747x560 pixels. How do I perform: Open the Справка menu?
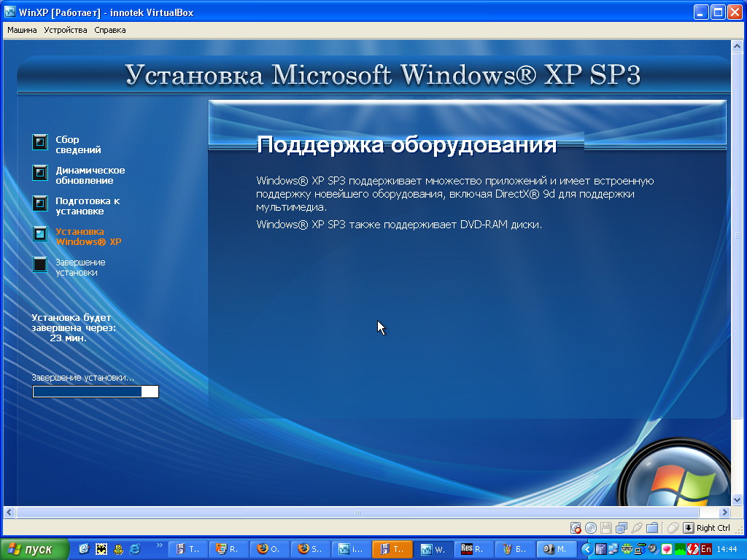(x=110, y=30)
